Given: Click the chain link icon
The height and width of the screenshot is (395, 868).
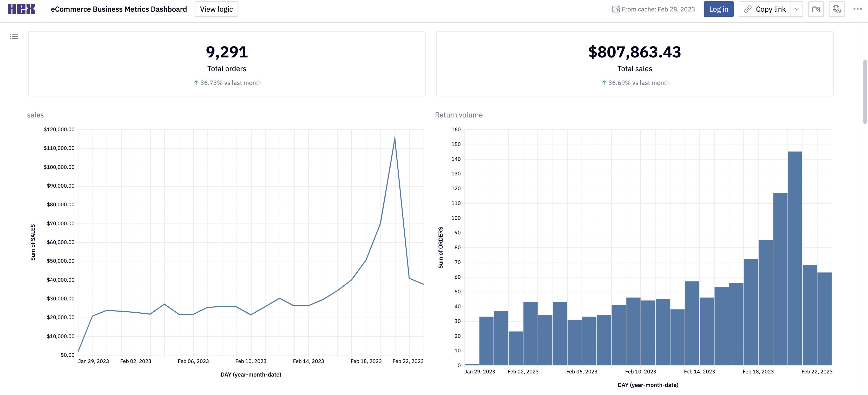Looking at the screenshot, I should pyautogui.click(x=748, y=9).
